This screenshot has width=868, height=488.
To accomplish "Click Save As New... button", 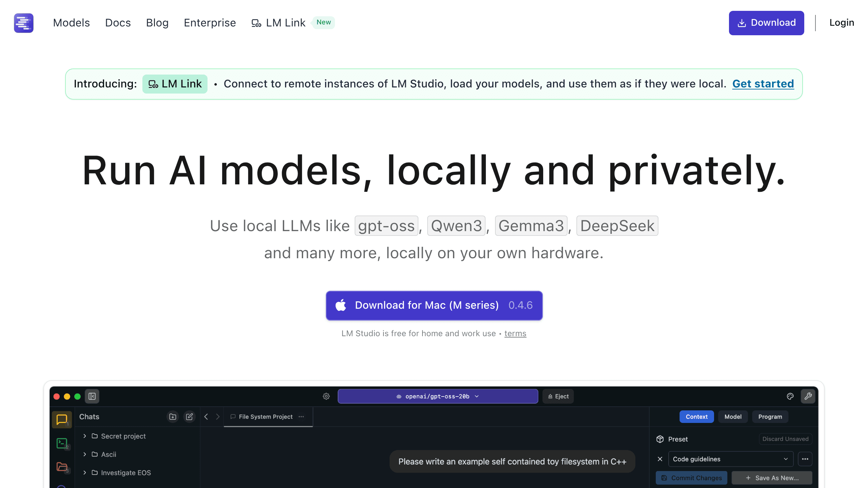I will tap(772, 478).
